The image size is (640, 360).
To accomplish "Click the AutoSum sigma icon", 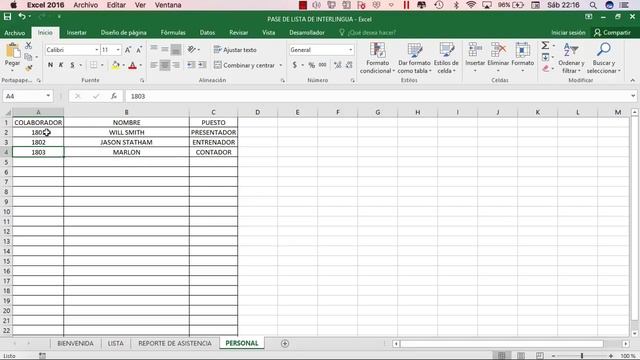I will pos(545,45).
